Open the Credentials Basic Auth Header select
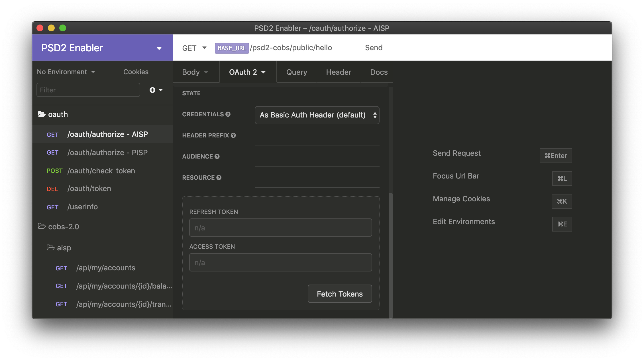 coord(317,115)
